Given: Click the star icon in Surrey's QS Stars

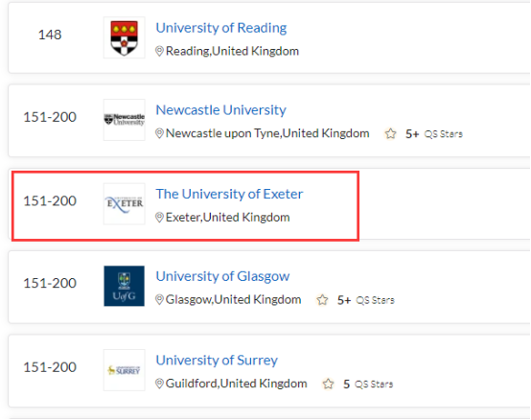Looking at the screenshot, I should (x=328, y=385).
